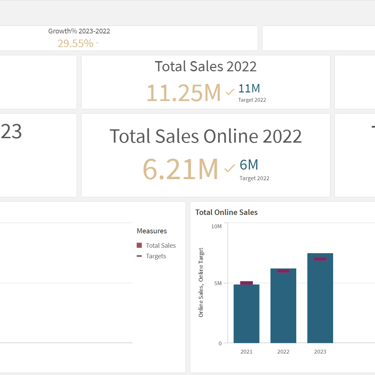
Task: Click checkmark icon next to 11.25M
Action: [x=230, y=92]
